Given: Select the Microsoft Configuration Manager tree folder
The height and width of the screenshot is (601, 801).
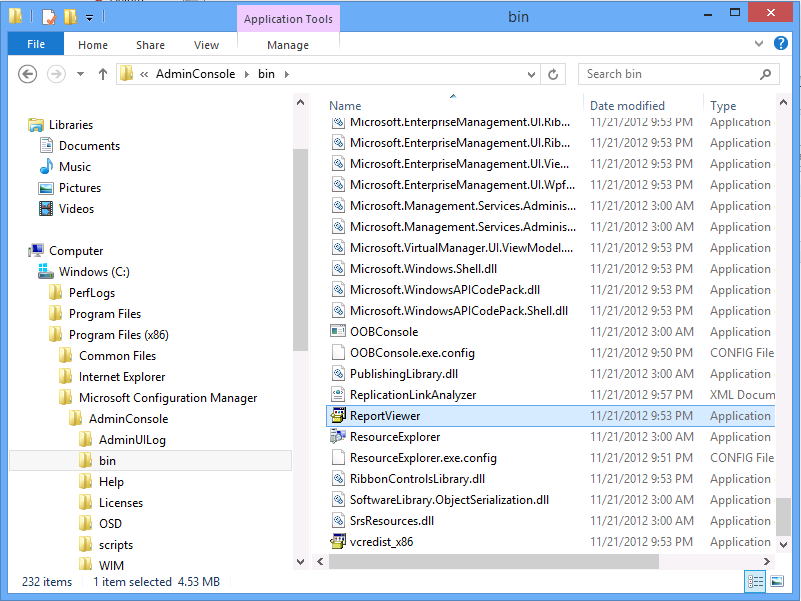Looking at the screenshot, I should pos(168,398).
